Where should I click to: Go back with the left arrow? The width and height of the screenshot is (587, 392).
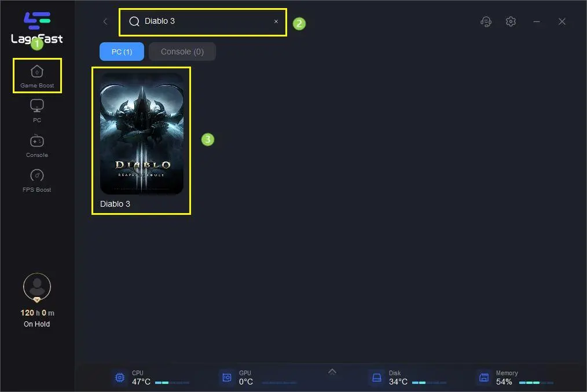tap(105, 22)
